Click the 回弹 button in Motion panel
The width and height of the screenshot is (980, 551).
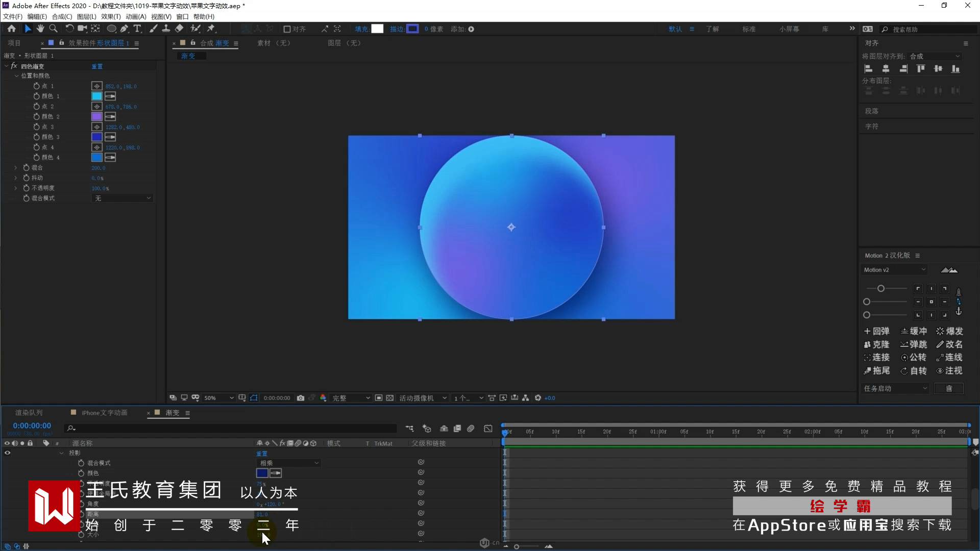pos(876,331)
